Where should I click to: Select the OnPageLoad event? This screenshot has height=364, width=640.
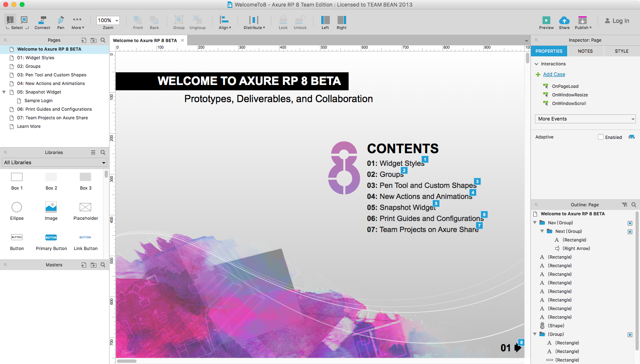click(565, 86)
